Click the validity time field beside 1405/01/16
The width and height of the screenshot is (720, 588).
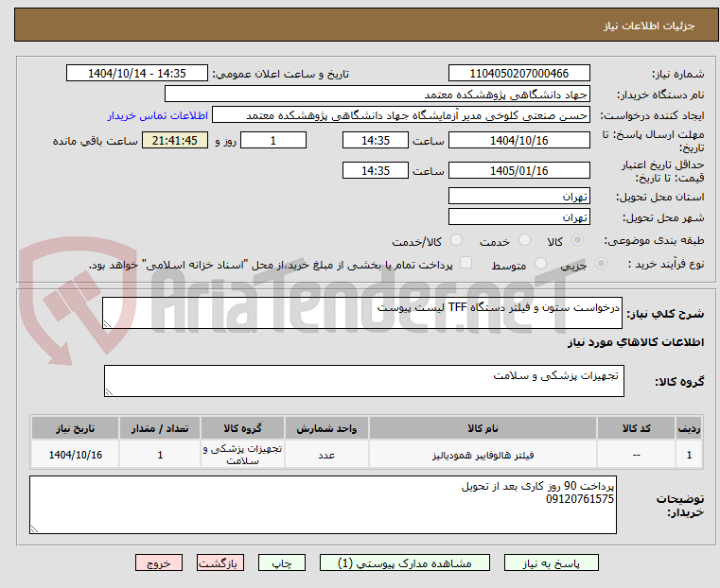pos(376,170)
